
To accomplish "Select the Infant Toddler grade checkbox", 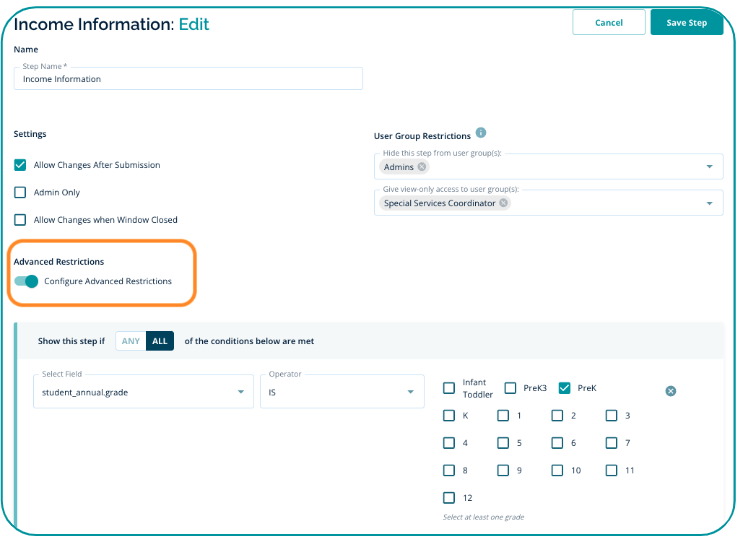I will click(449, 388).
